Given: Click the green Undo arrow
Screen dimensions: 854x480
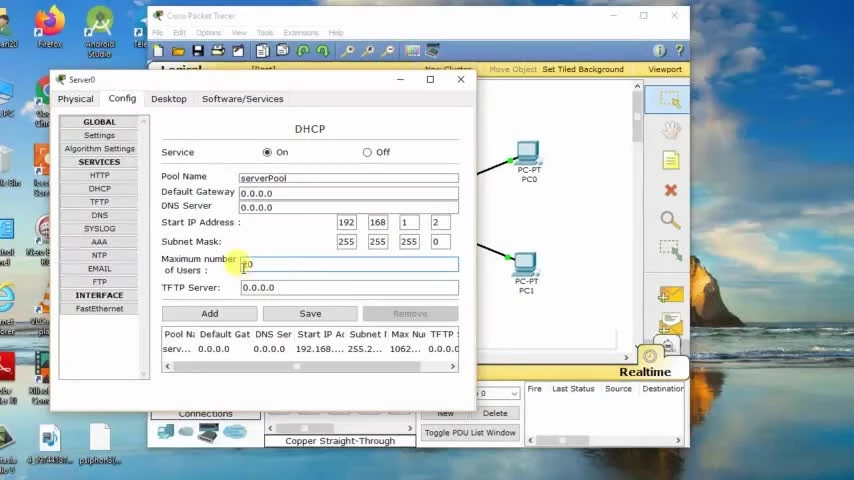Looking at the screenshot, I should (x=303, y=51).
